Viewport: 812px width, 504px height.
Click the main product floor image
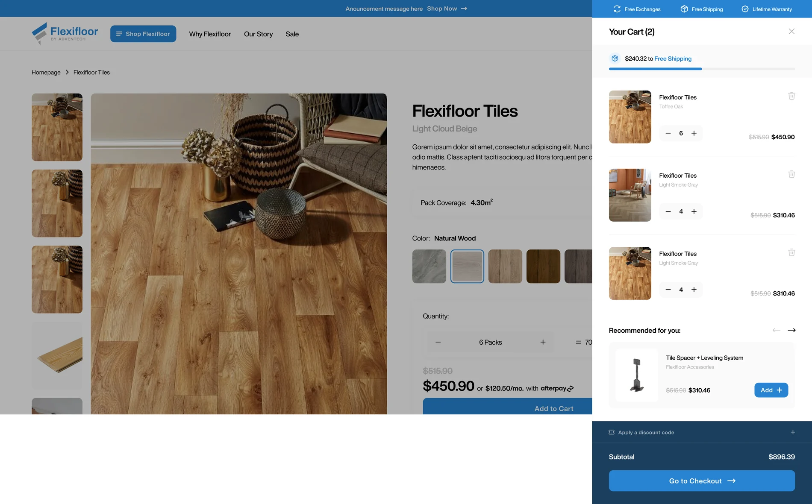point(239,254)
